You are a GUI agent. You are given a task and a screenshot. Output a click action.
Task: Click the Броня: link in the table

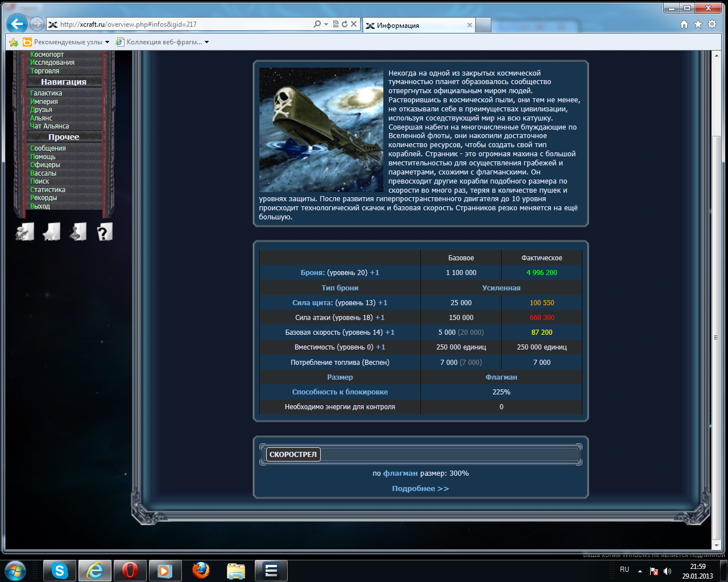(x=312, y=273)
